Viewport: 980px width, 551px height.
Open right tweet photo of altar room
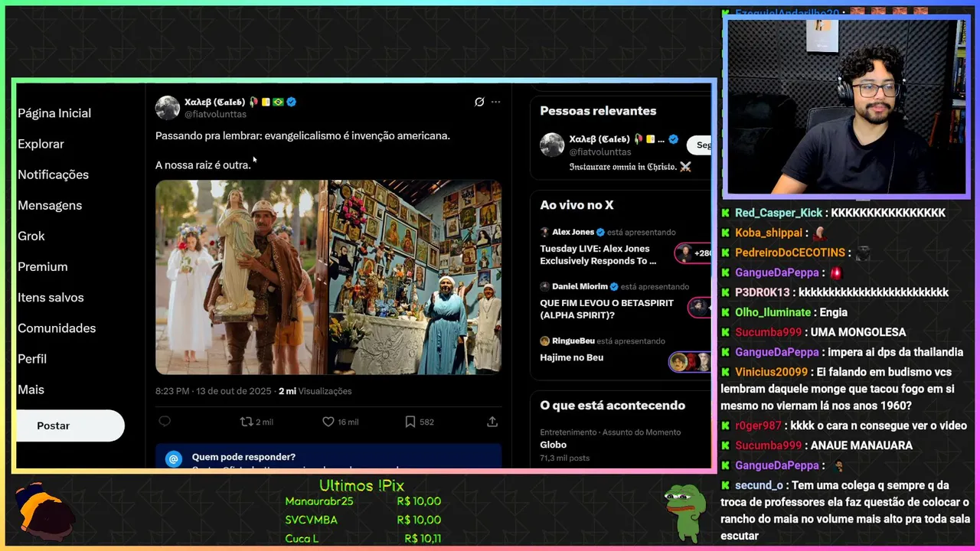point(415,277)
